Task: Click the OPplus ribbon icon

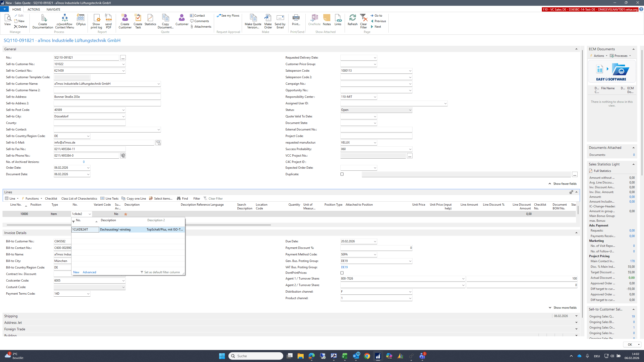Action: point(81,20)
